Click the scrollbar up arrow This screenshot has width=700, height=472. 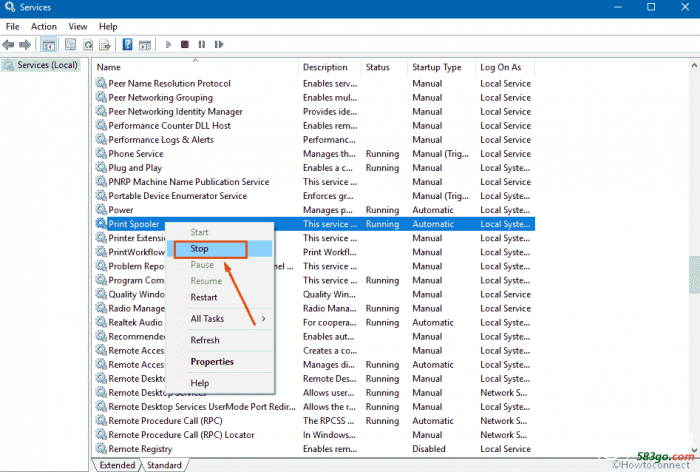[x=694, y=65]
